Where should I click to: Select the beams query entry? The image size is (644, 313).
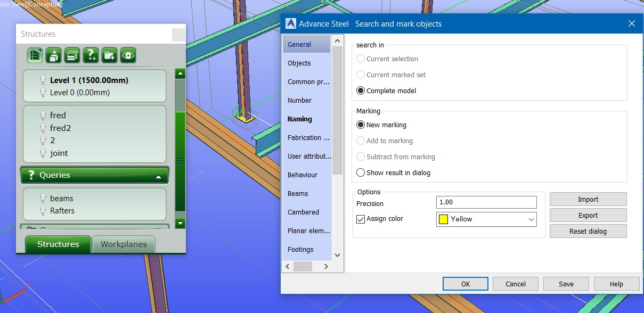click(62, 199)
